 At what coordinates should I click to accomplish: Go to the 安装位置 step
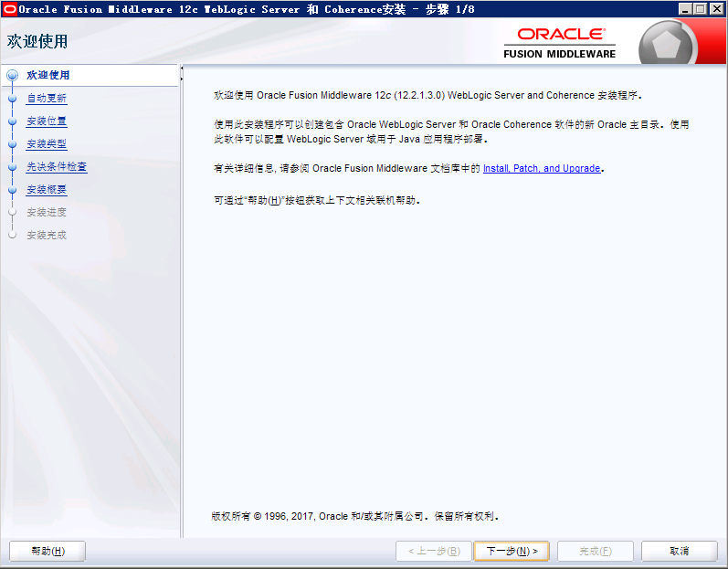coord(47,121)
